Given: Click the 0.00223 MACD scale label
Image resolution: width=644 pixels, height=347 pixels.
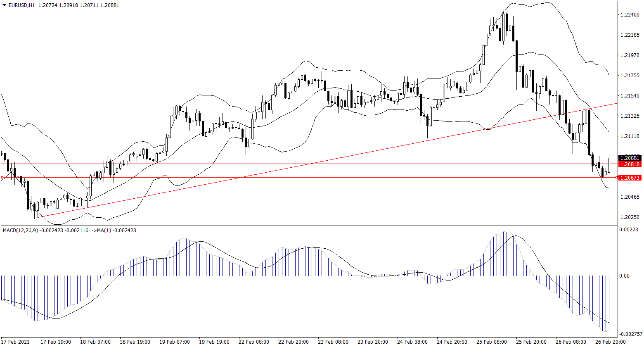Looking at the screenshot, I should tap(629, 230).
